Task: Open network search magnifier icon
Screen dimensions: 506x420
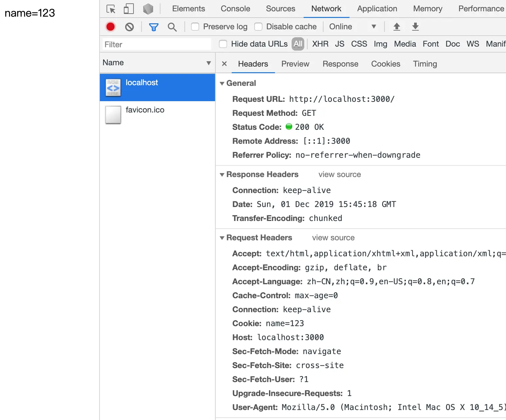Action: (172, 27)
